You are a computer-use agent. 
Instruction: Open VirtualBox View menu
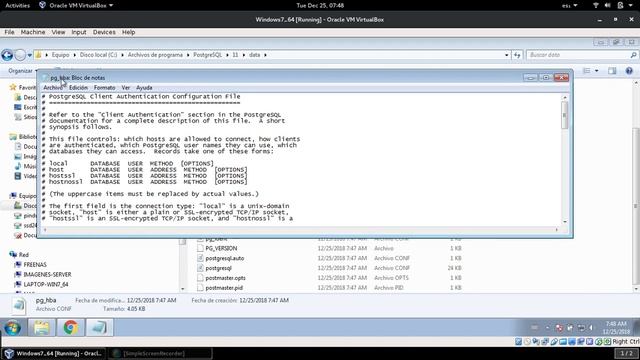coord(58,32)
